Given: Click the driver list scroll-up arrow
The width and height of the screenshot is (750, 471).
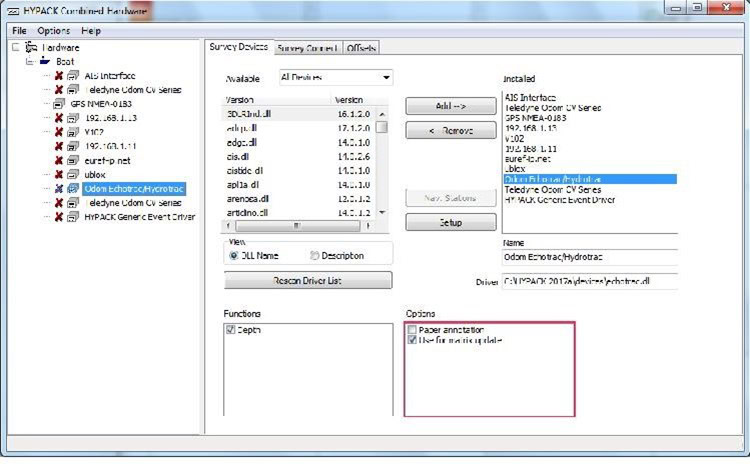Looking at the screenshot, I should coord(382,114).
